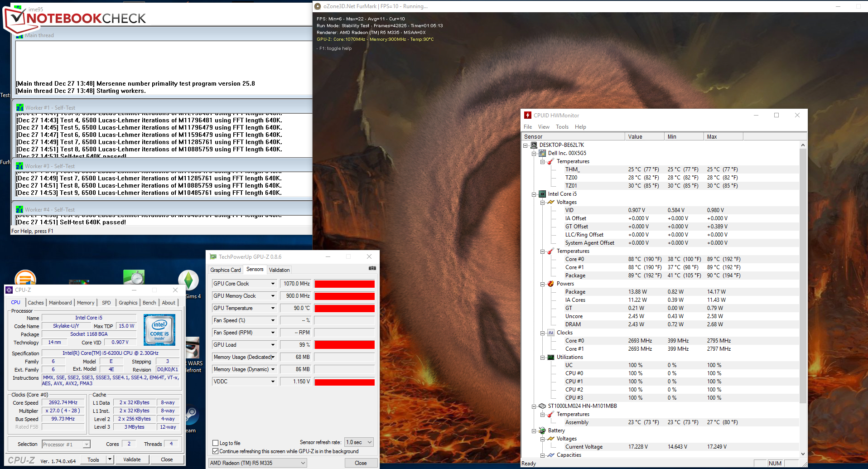The image size is (868, 469).
Task: Click the CPU-Z Tools button
Action: pyautogui.click(x=93, y=459)
